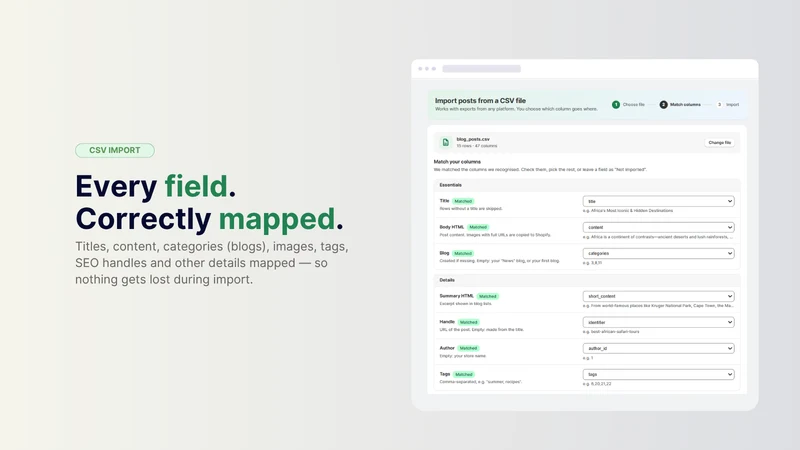
Task: Click the Import posts from a CSV file heading
Action: [480, 101]
